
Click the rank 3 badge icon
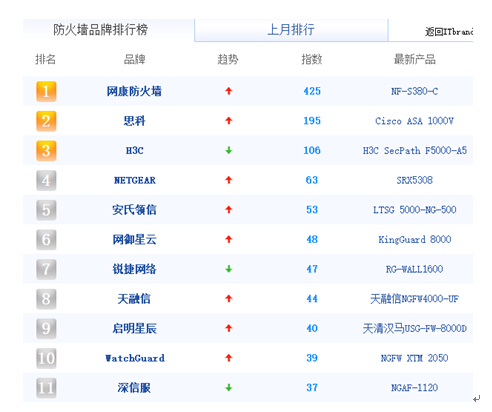click(x=46, y=150)
